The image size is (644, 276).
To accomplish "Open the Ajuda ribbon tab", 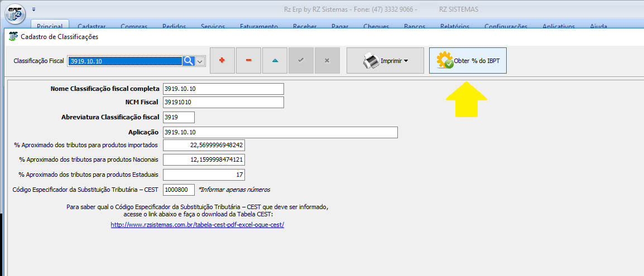I will (598, 26).
